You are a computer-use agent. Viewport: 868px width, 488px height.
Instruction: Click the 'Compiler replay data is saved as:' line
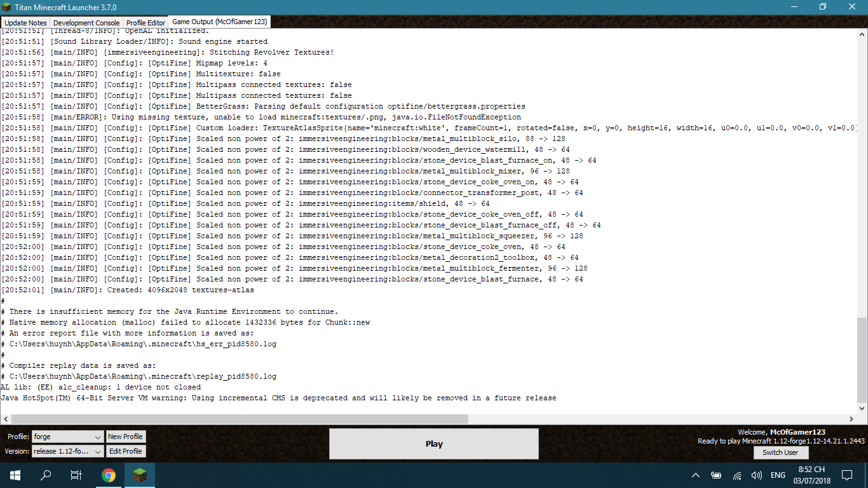[79, 365]
